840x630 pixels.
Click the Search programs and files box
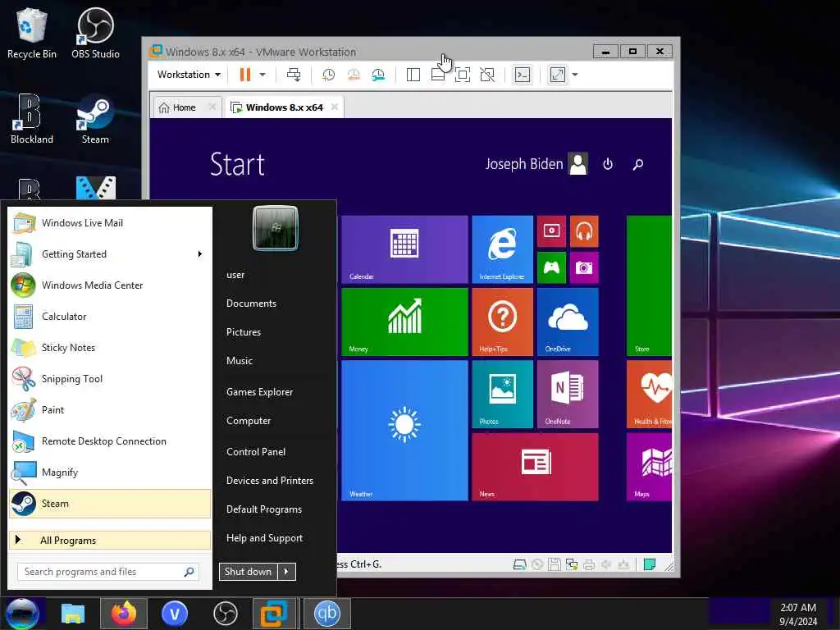click(108, 572)
